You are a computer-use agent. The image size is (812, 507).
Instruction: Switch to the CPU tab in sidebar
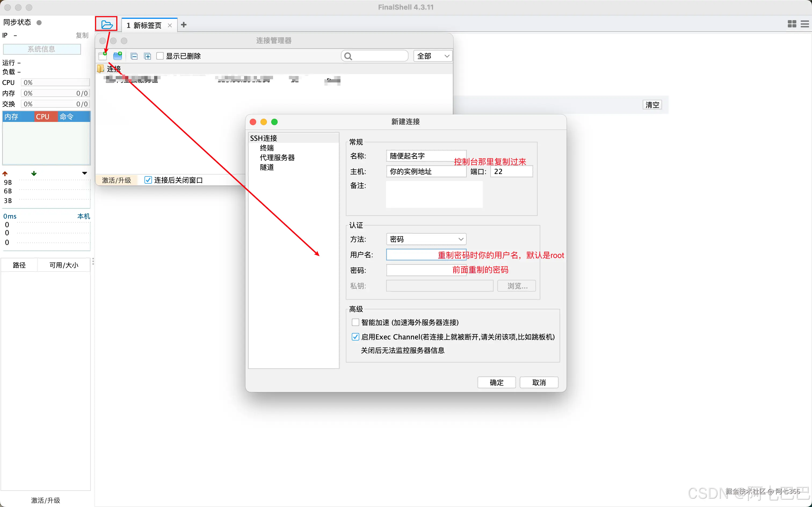43,116
